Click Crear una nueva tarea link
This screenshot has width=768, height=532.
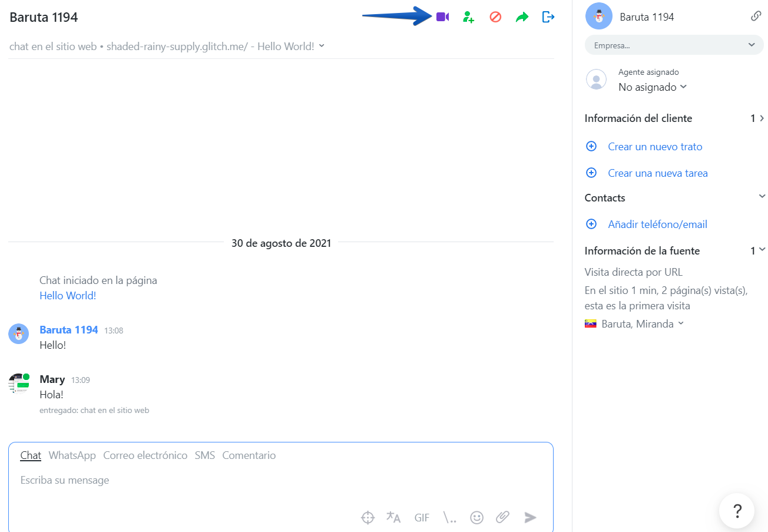[658, 173]
